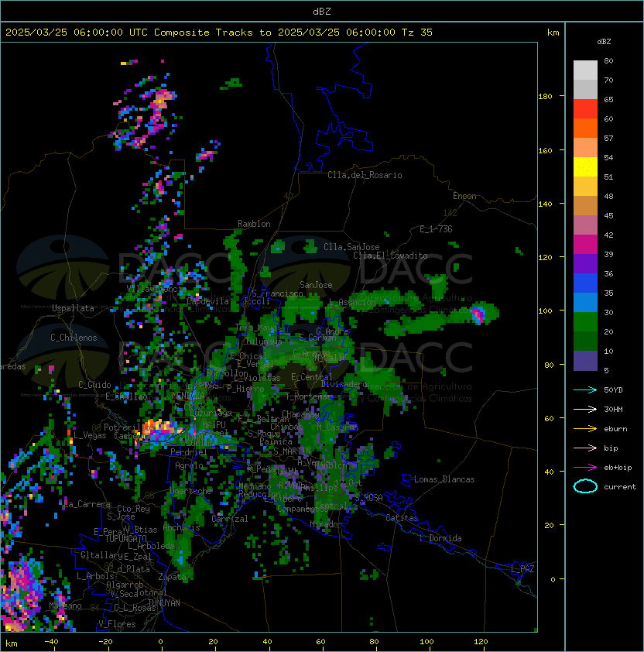Select the light gray 70–80 dBZ swatch
The height and width of the screenshot is (652, 644).
pyautogui.click(x=585, y=70)
